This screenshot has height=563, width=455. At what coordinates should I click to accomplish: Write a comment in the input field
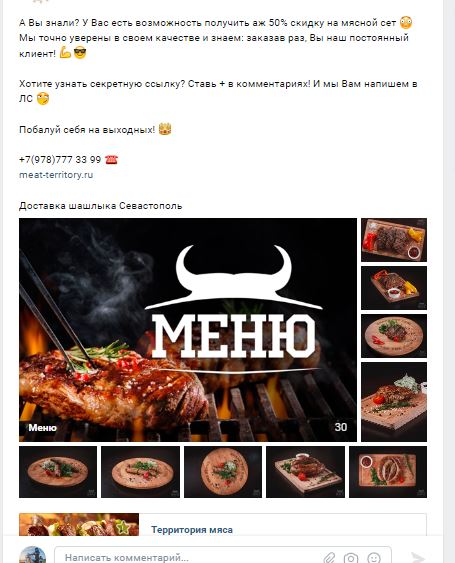[x=223, y=556]
